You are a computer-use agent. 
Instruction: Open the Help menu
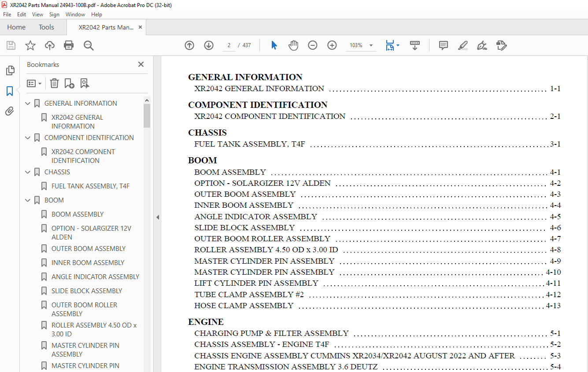[x=96, y=15]
